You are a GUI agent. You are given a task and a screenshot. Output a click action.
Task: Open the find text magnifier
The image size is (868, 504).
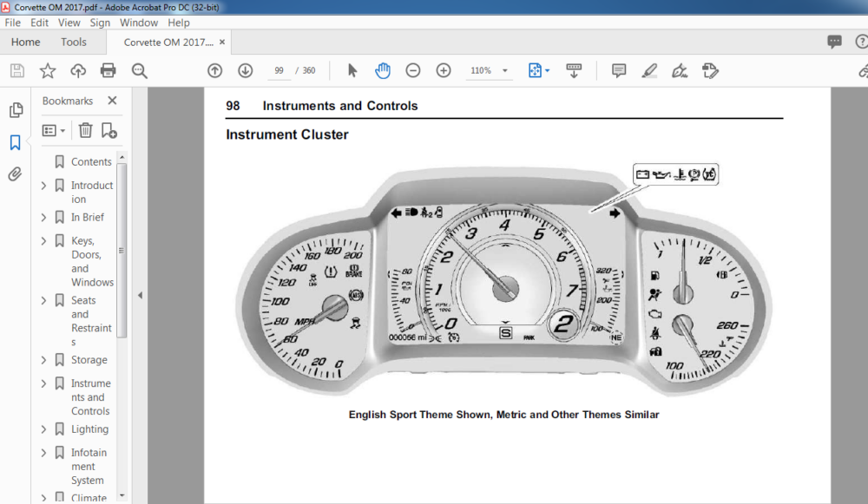(x=139, y=71)
